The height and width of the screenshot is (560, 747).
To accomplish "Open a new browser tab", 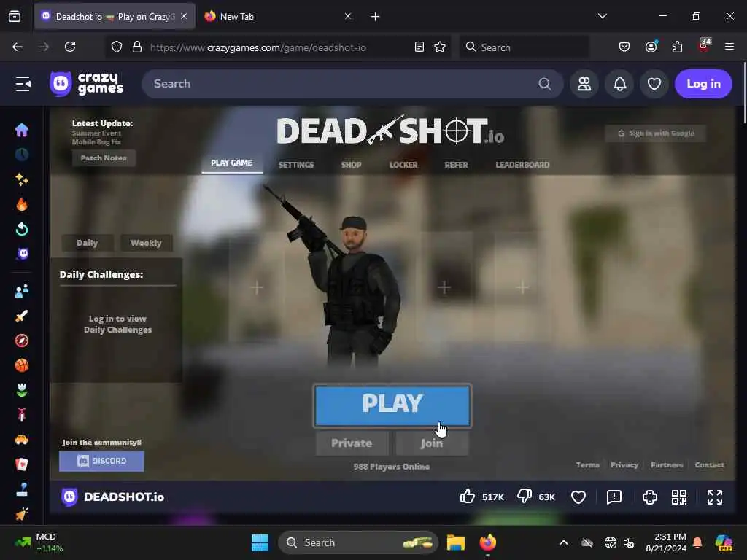I will [375, 17].
